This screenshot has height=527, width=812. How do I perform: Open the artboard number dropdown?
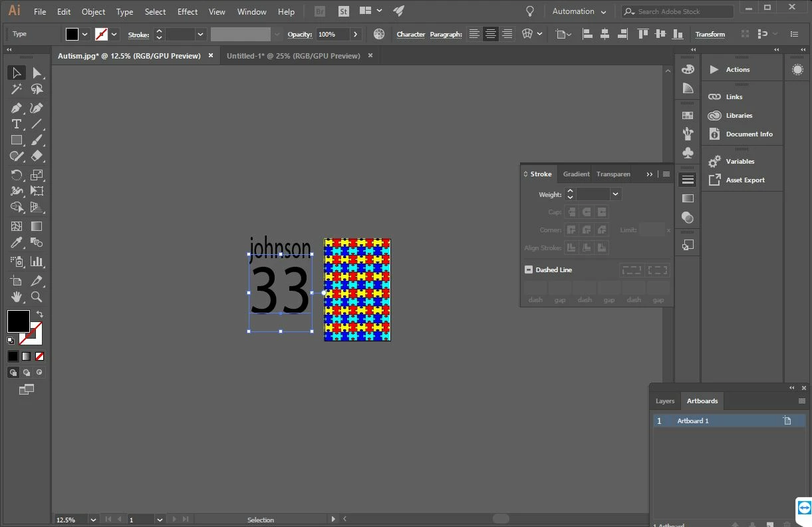point(160,519)
